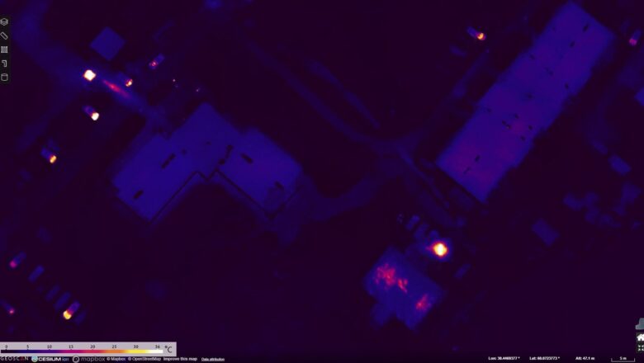This screenshot has width=644, height=363.
Task: Click the OpenStreetMap copyright link
Action: [144, 359]
